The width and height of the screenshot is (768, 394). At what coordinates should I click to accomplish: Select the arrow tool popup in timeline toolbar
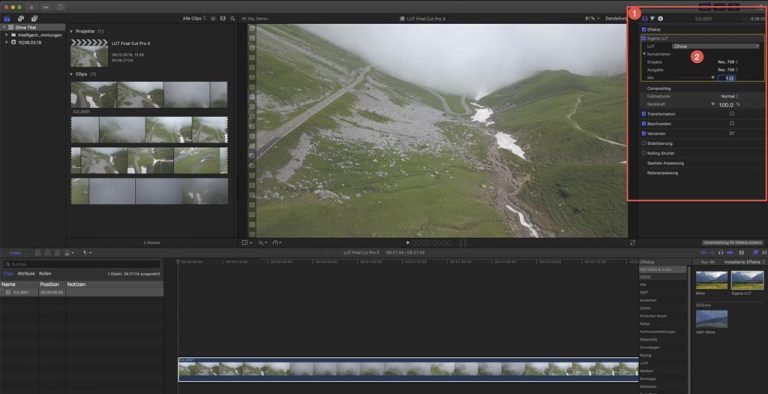click(x=87, y=253)
